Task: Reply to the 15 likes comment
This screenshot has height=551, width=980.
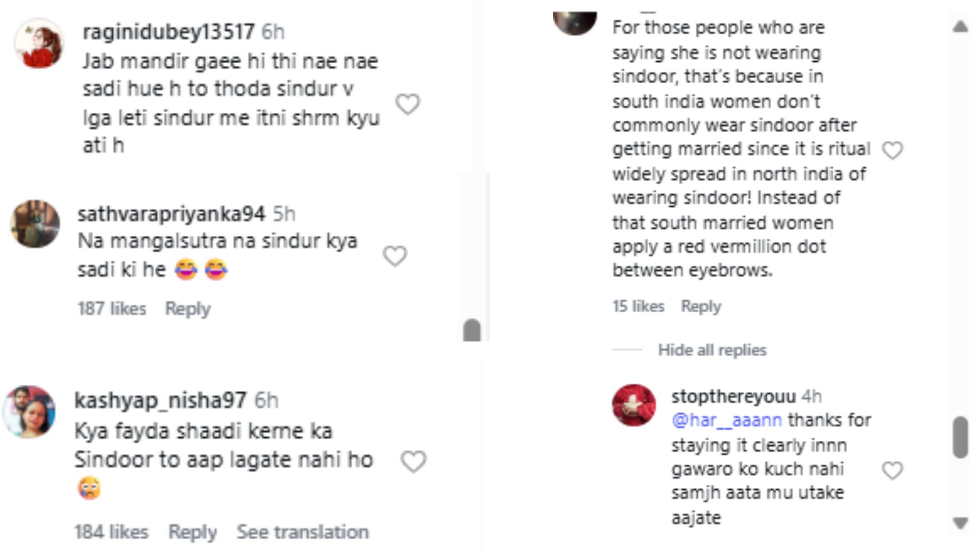Action: click(x=701, y=306)
